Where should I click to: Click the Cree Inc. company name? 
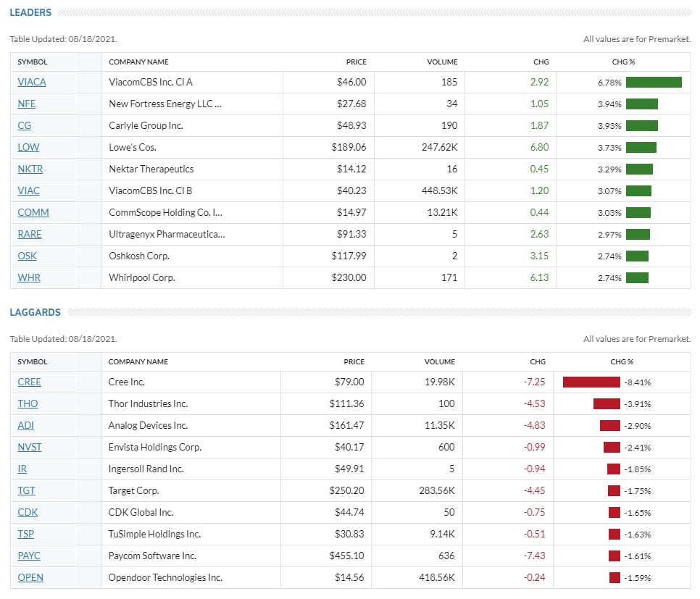(126, 382)
